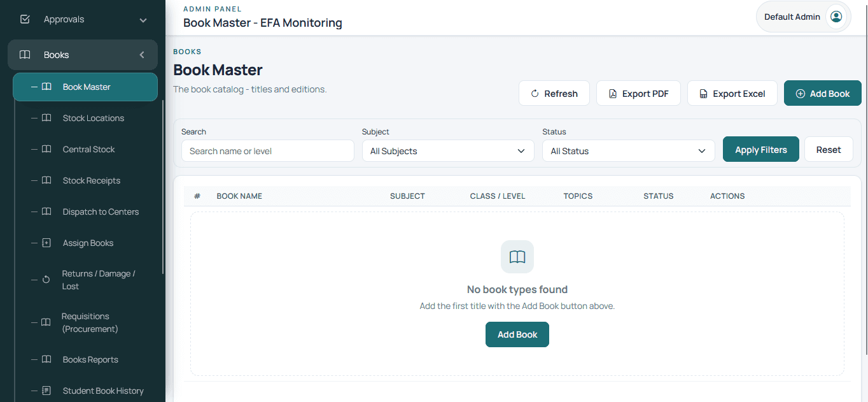Click the book icon next to Central Stock
868x402 pixels.
[x=46, y=149]
